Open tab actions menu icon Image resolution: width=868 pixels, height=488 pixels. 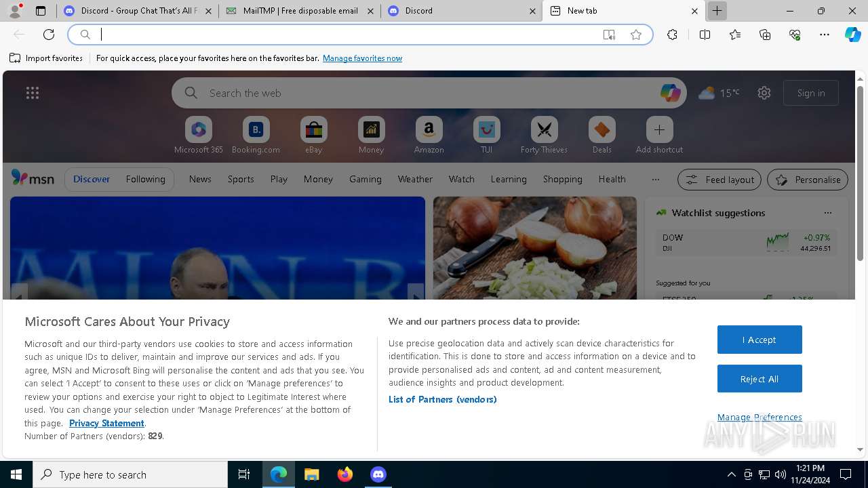41,11
